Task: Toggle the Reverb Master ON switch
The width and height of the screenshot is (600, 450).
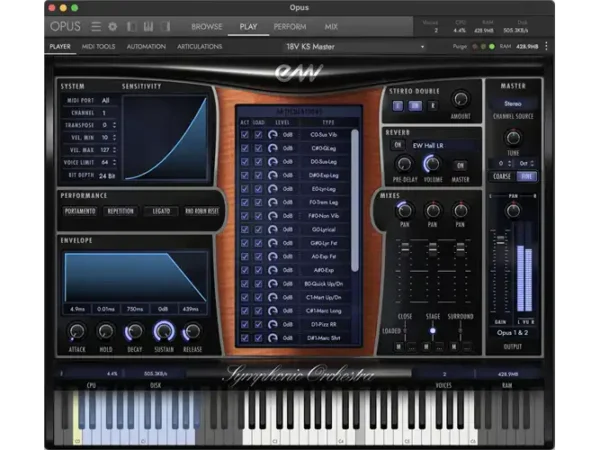Action: coord(460,165)
